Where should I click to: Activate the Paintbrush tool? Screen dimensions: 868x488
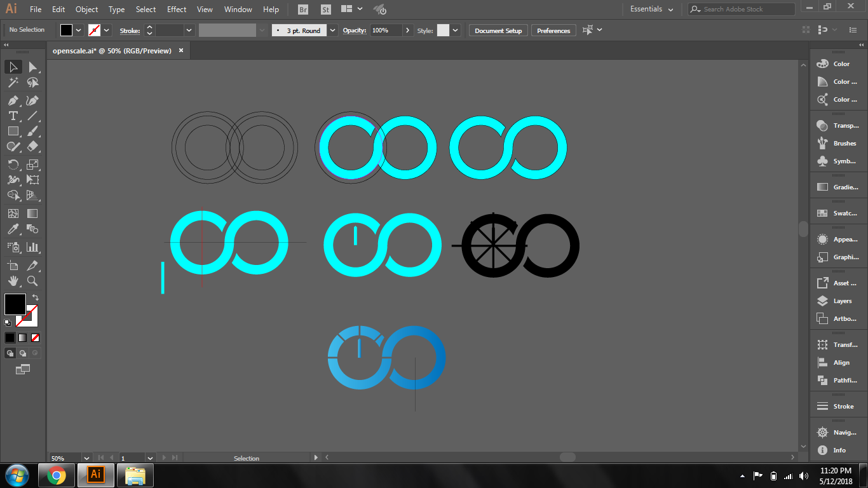coord(33,131)
